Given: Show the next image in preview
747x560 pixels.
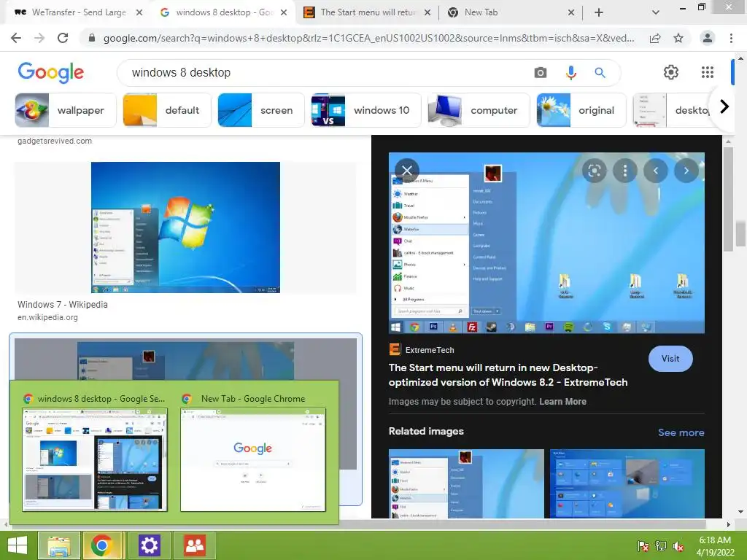Looking at the screenshot, I should tap(686, 171).
